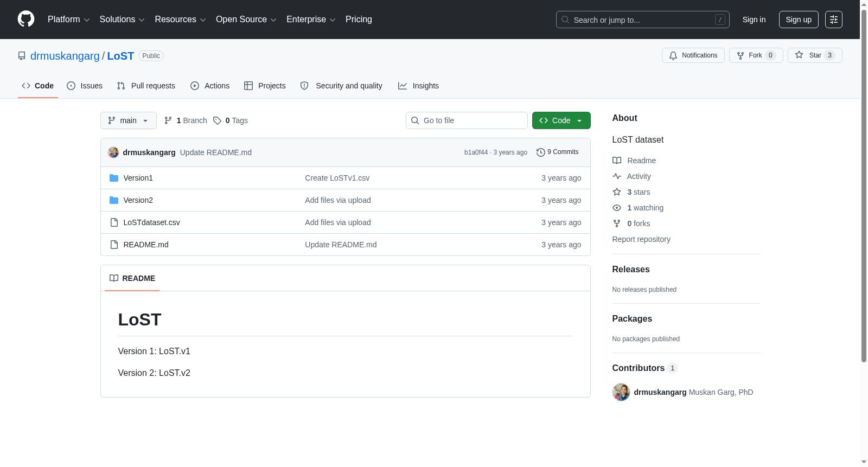Focus the Search or jump to field
The height and width of the screenshot is (467, 868).
(642, 20)
